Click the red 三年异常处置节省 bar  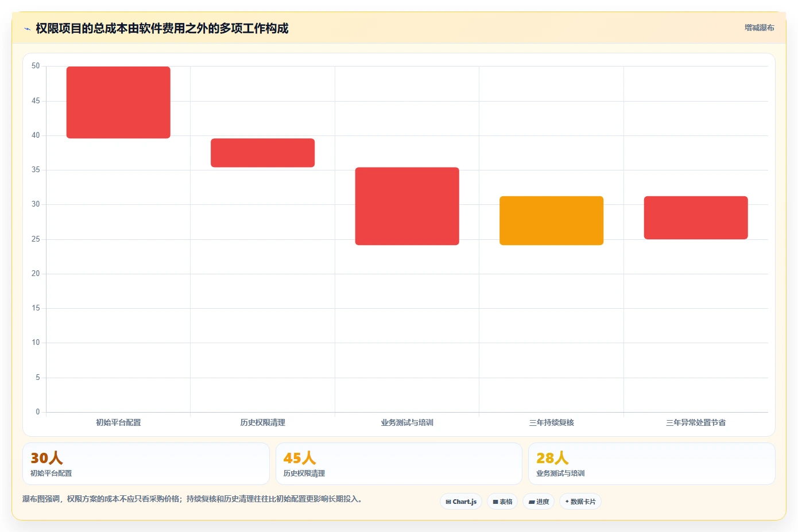tap(696, 218)
